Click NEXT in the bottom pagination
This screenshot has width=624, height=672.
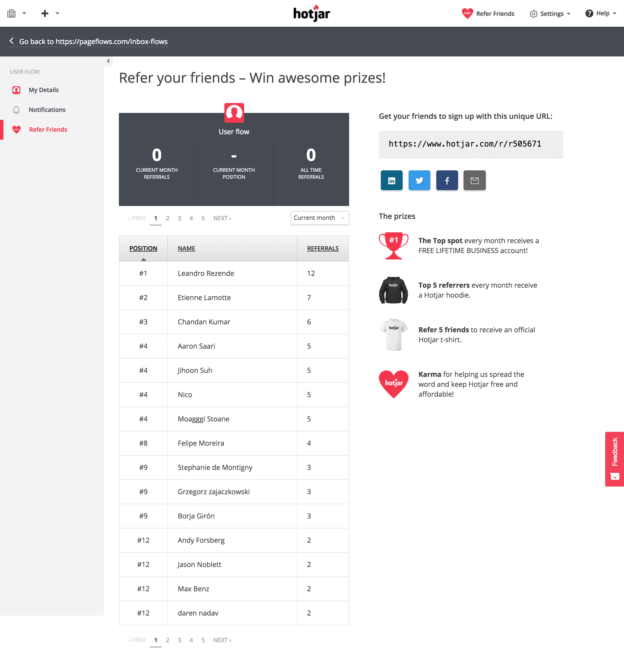(222, 640)
